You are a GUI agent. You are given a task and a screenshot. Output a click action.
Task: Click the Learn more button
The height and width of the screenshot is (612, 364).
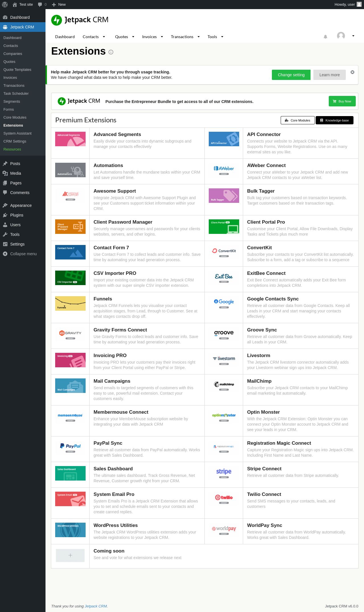coord(330,75)
